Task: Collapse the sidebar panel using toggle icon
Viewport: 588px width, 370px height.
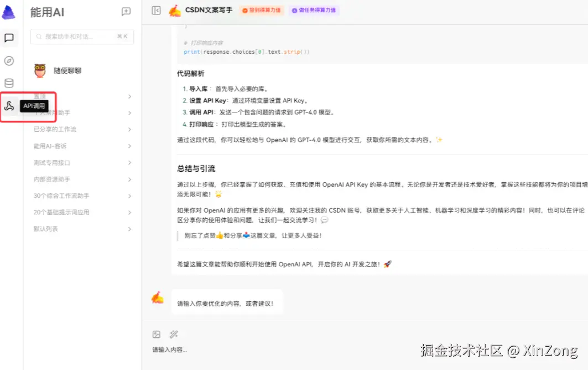Action: point(157,11)
